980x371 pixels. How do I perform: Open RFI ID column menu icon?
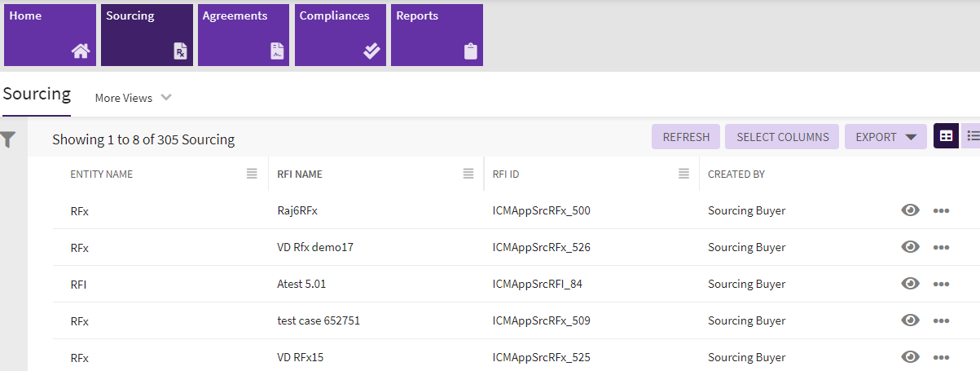pyautogui.click(x=684, y=174)
